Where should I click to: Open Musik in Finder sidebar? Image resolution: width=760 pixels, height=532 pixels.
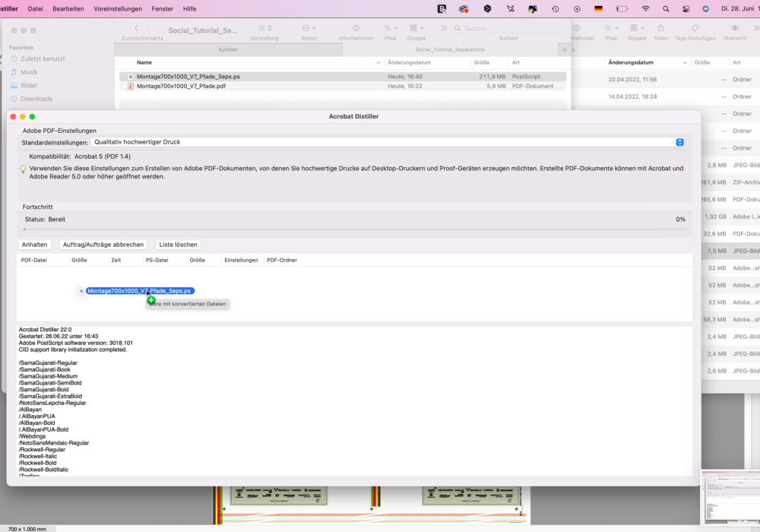(x=29, y=71)
